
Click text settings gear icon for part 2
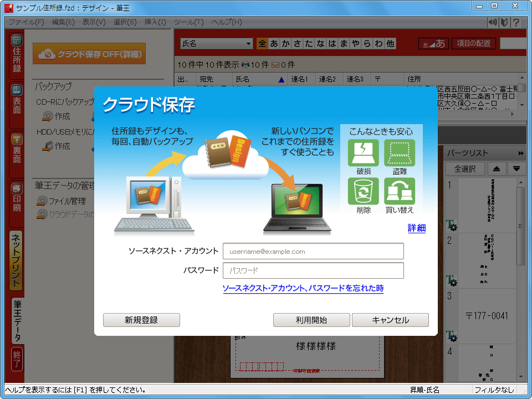(x=452, y=281)
